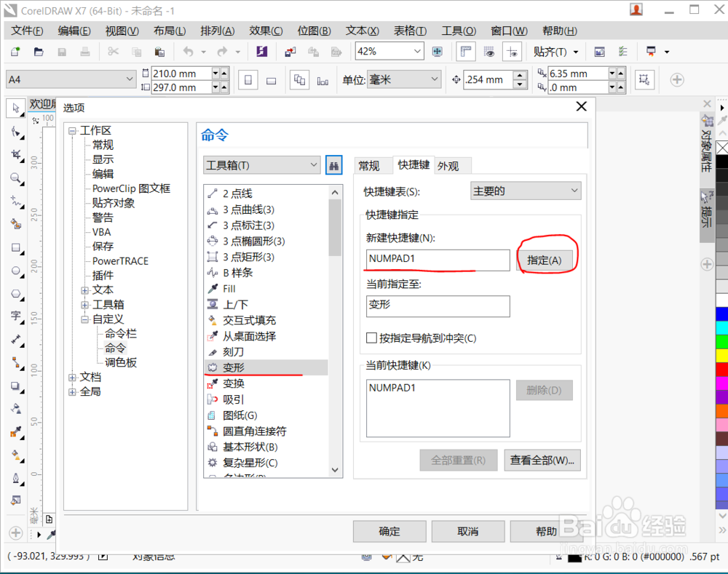
Task: Click the application launcher icon
Action: 651,52
